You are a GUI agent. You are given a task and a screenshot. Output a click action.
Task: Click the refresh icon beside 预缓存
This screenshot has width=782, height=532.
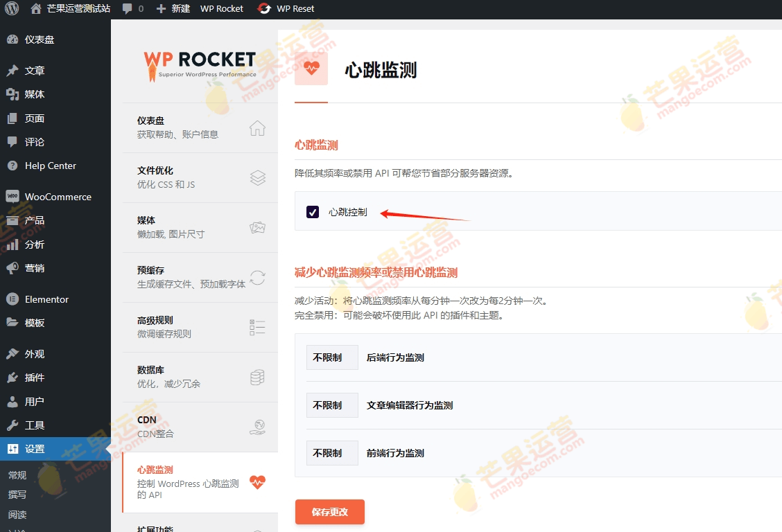257,278
